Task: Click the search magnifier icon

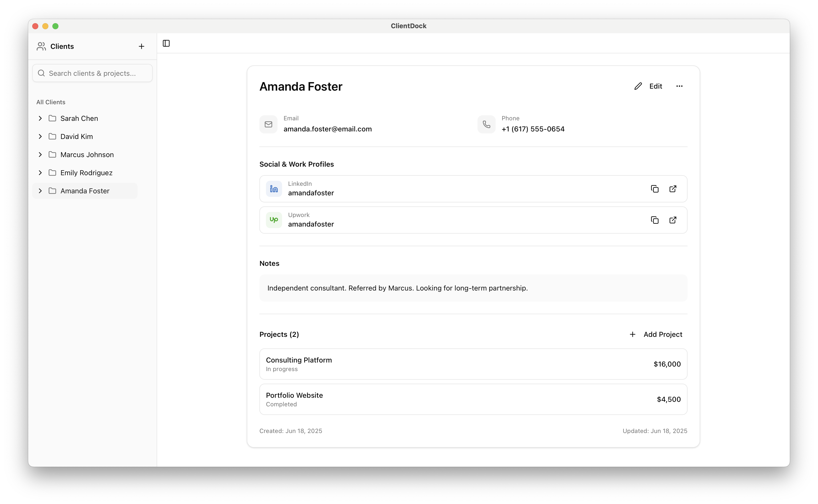Action: 41,73
